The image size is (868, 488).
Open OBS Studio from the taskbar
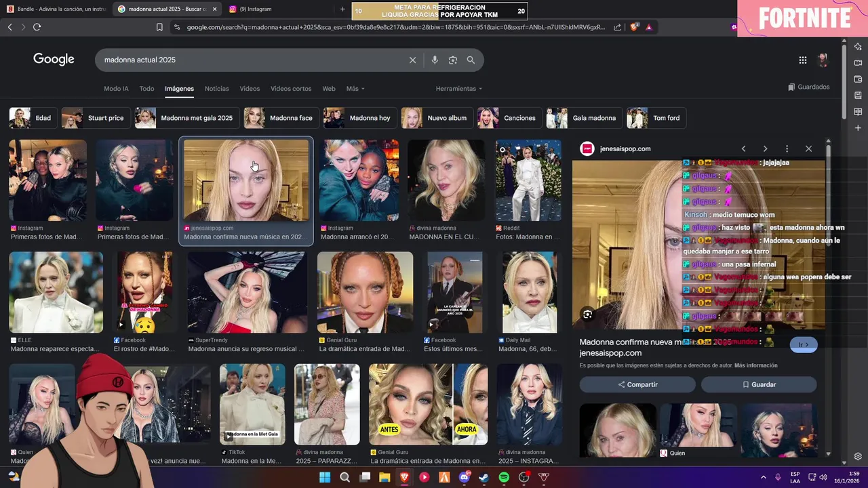pos(524,477)
